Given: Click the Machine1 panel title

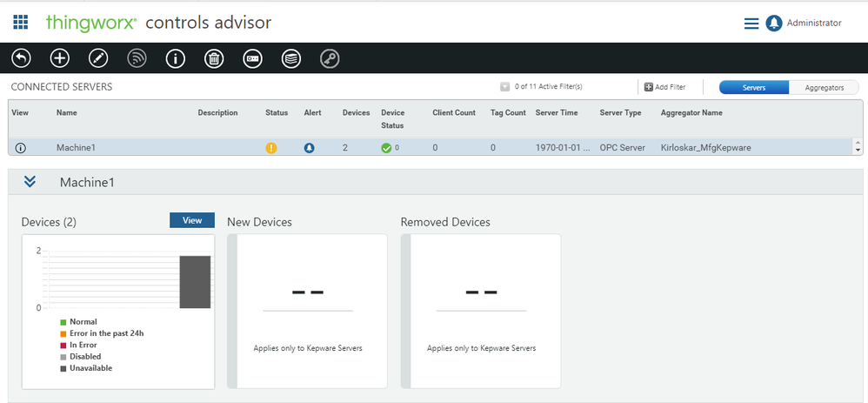Looking at the screenshot, I should click(87, 182).
